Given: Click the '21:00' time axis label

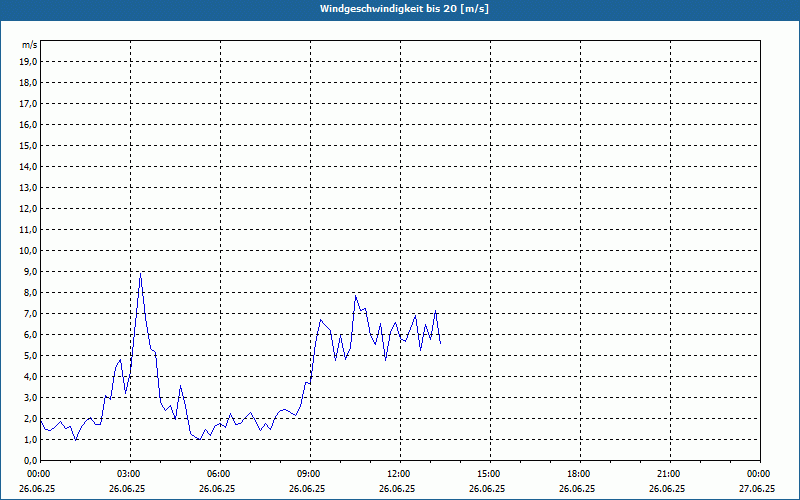Looking at the screenshot, I should (670, 474).
